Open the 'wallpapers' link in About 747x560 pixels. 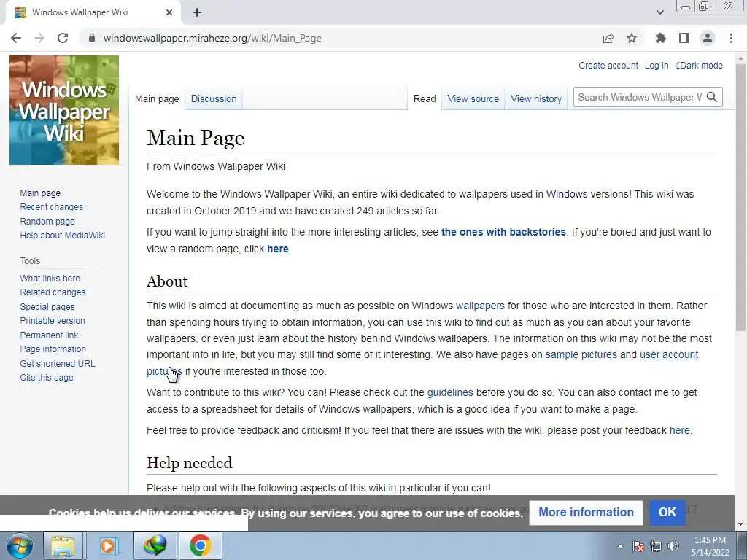pos(480,306)
